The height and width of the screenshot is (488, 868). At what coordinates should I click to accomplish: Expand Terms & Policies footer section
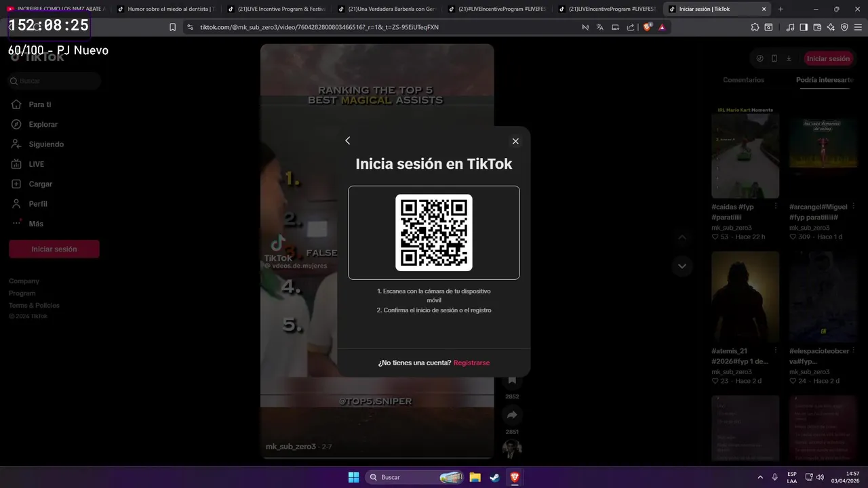coord(34,305)
